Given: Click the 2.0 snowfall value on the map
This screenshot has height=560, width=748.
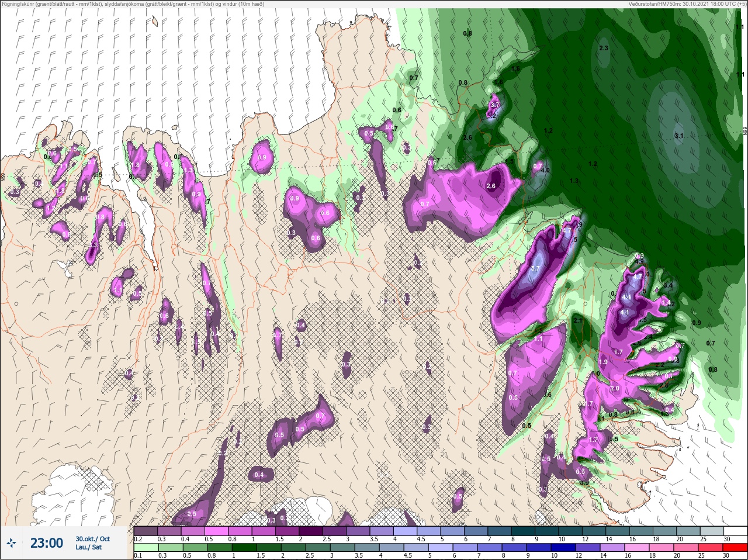Looking at the screenshot, I should point(614,389).
